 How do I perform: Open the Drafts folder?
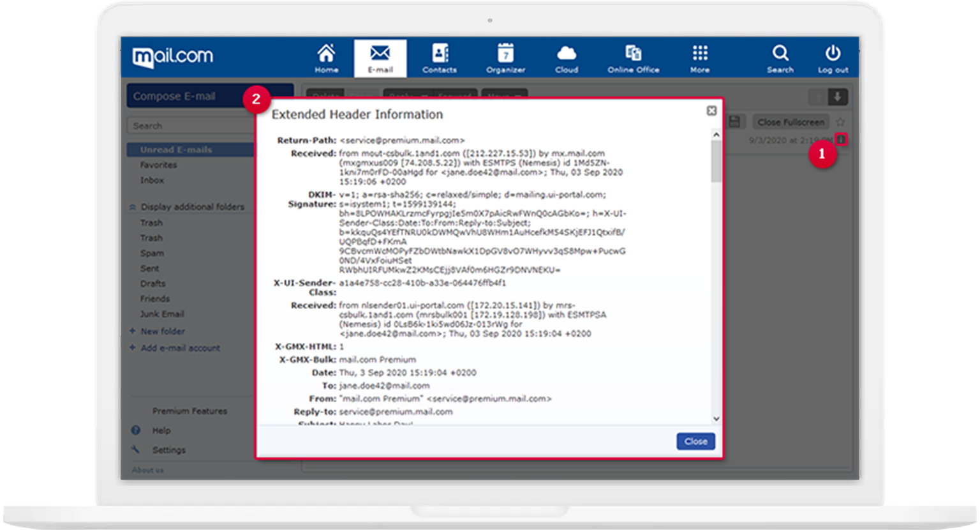click(152, 284)
